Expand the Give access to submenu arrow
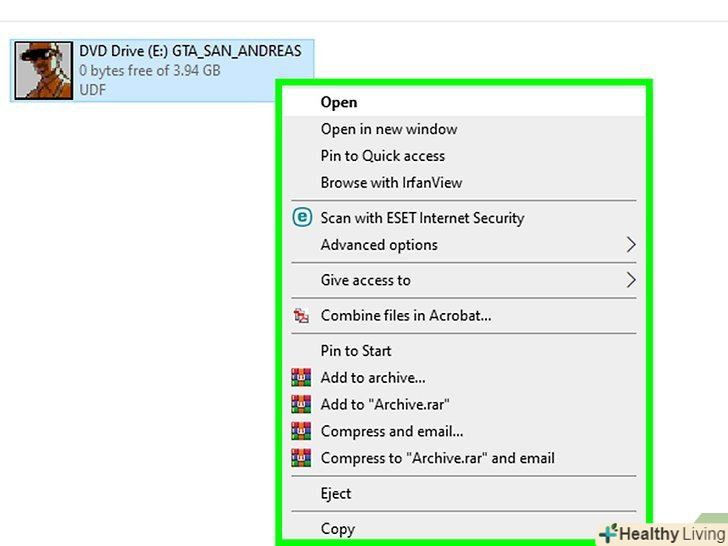728x546 pixels. coord(630,280)
